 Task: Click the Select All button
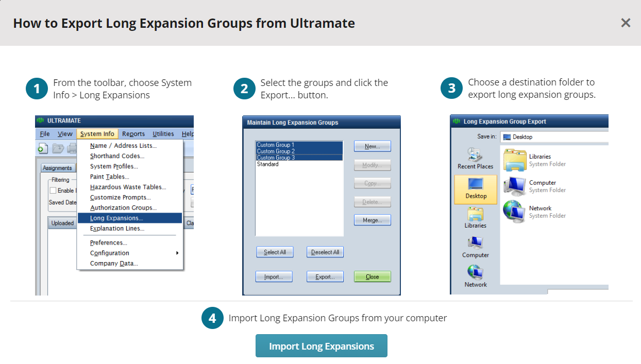pos(275,252)
